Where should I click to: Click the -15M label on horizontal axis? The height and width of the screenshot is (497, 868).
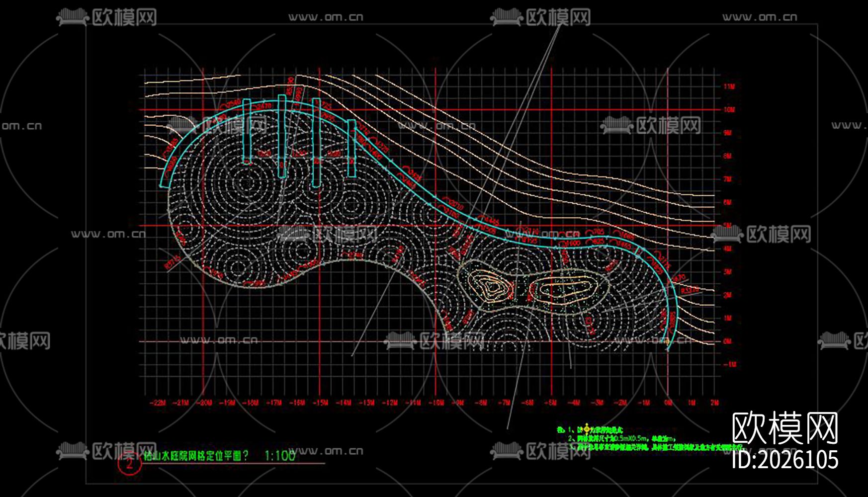coord(320,403)
